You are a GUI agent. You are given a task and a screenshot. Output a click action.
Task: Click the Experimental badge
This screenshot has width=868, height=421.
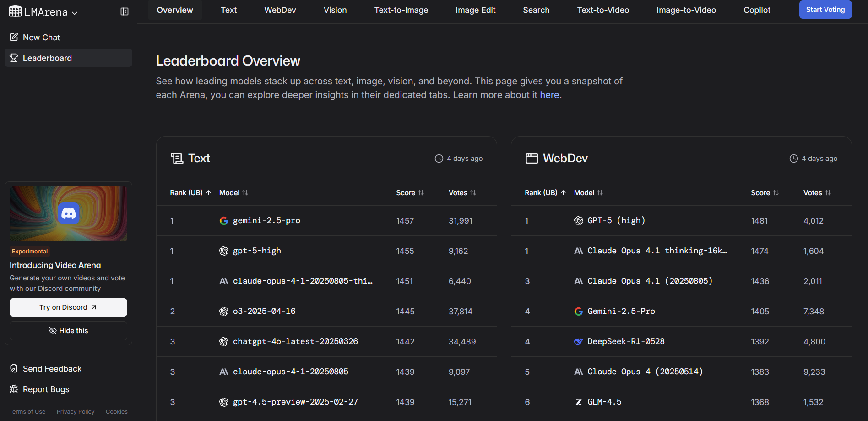coord(30,252)
